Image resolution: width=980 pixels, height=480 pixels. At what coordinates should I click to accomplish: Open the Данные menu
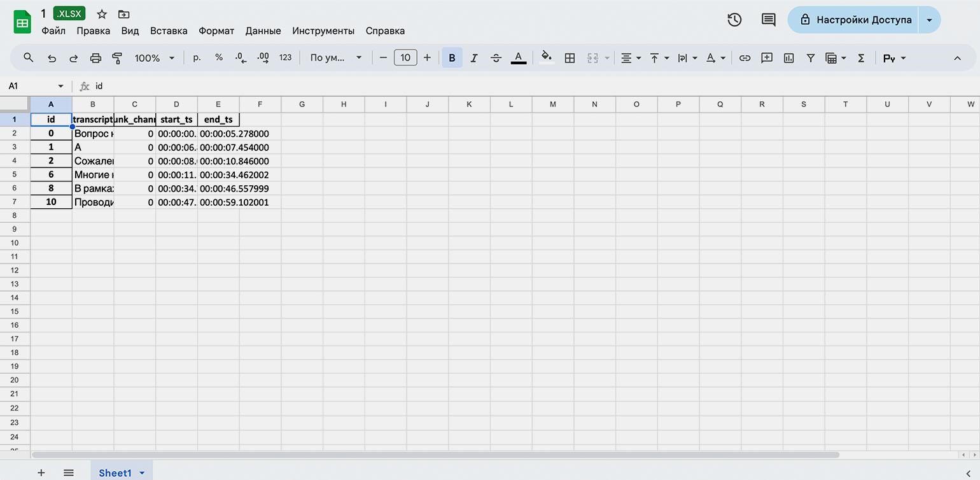(263, 31)
